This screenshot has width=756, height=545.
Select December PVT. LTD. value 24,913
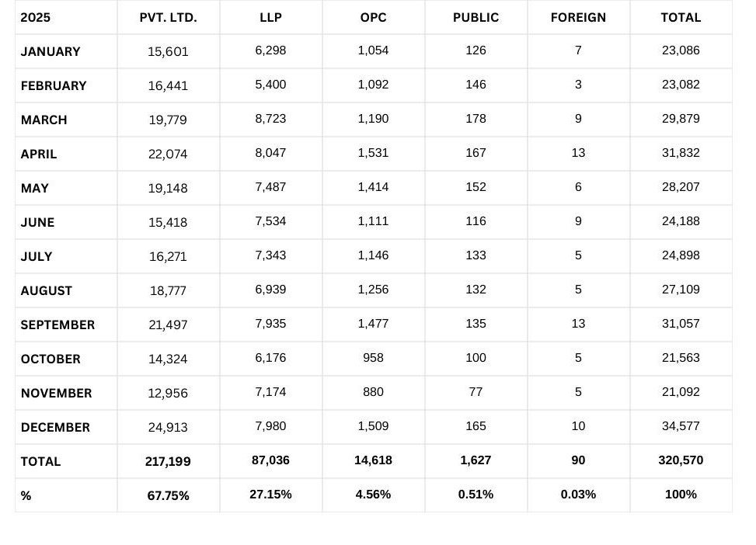168,427
